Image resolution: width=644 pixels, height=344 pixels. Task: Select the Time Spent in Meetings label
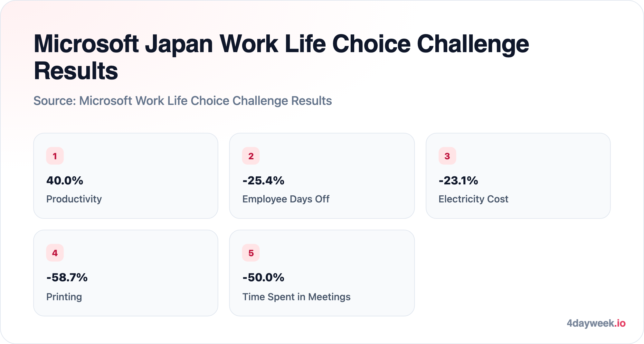[297, 297]
